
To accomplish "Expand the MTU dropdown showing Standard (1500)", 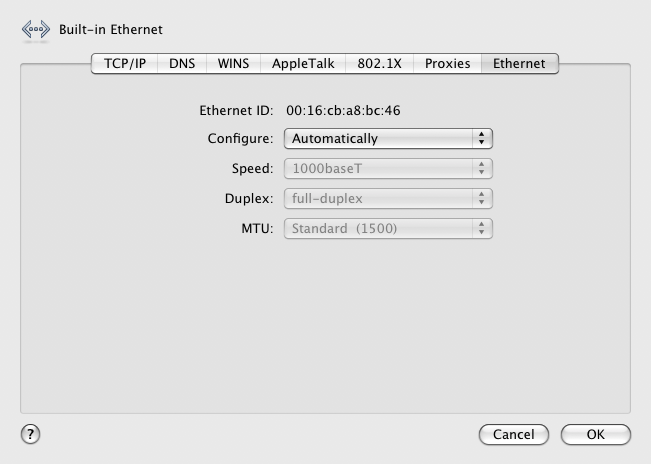I will click(389, 229).
